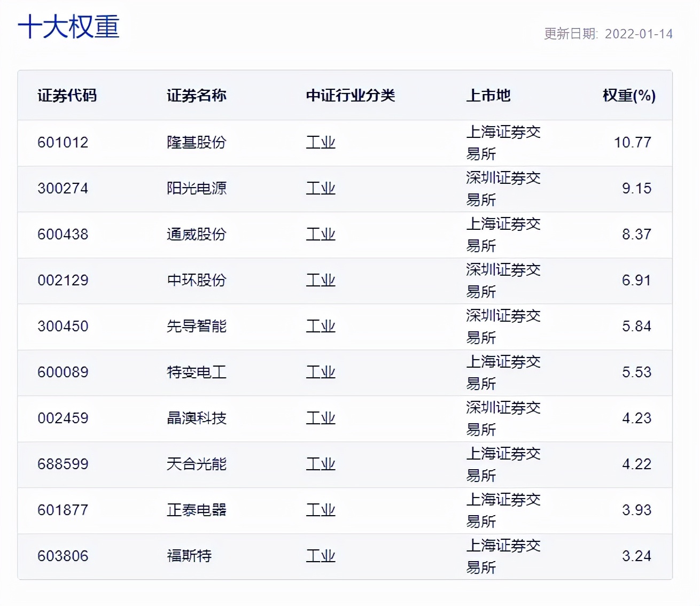The height and width of the screenshot is (606, 700).
Task: Select stock code 002459 for 晶澳科技
Action: coord(63,418)
